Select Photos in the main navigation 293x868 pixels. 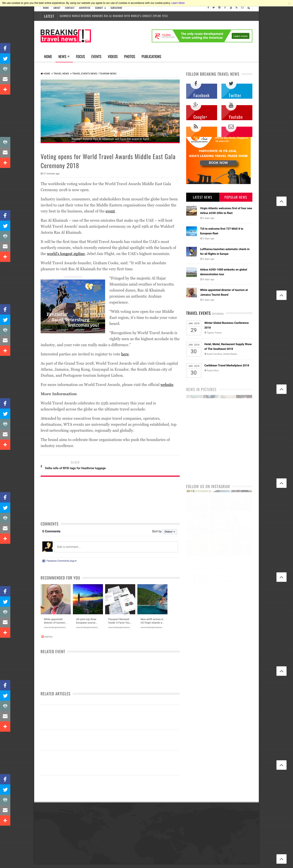pyautogui.click(x=129, y=57)
